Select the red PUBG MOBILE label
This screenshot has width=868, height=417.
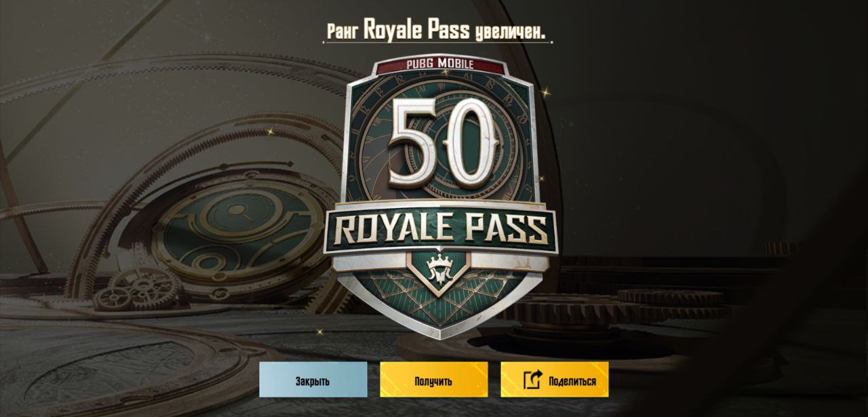tap(440, 65)
